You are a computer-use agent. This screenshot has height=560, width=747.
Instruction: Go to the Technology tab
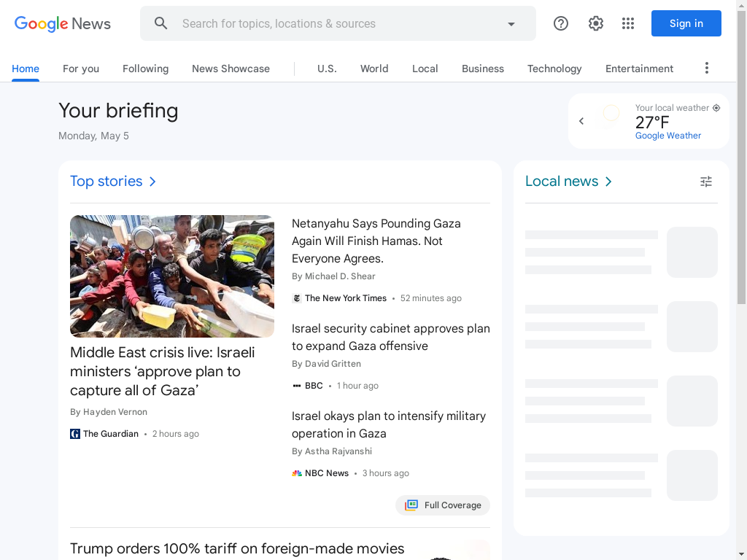tap(554, 69)
